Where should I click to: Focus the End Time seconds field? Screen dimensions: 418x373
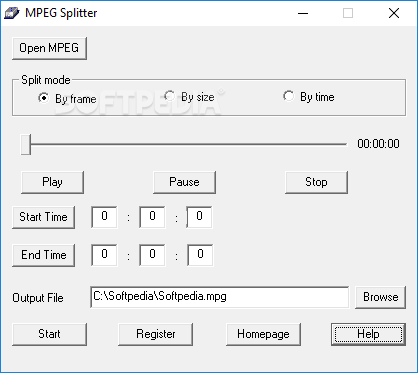[200, 255]
